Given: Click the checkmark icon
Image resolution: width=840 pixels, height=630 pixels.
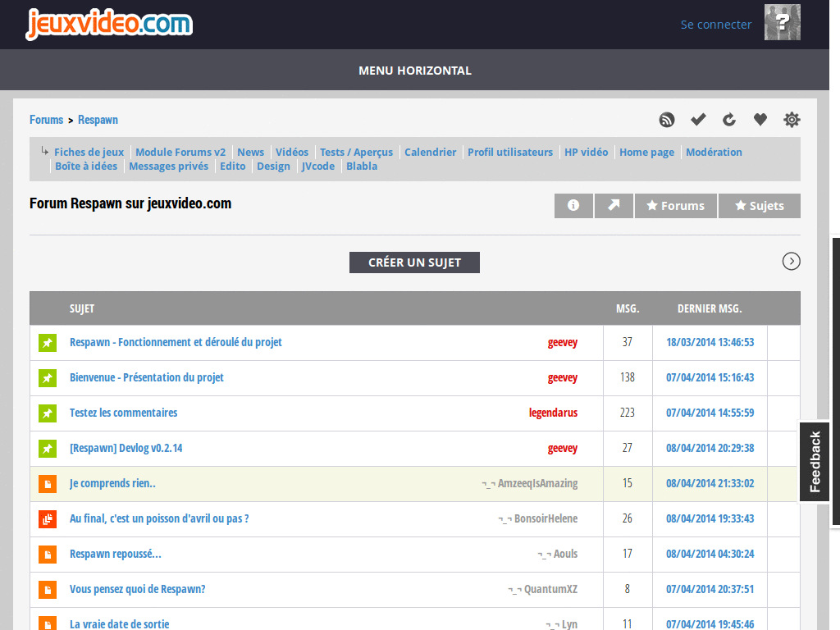Looking at the screenshot, I should click(698, 120).
